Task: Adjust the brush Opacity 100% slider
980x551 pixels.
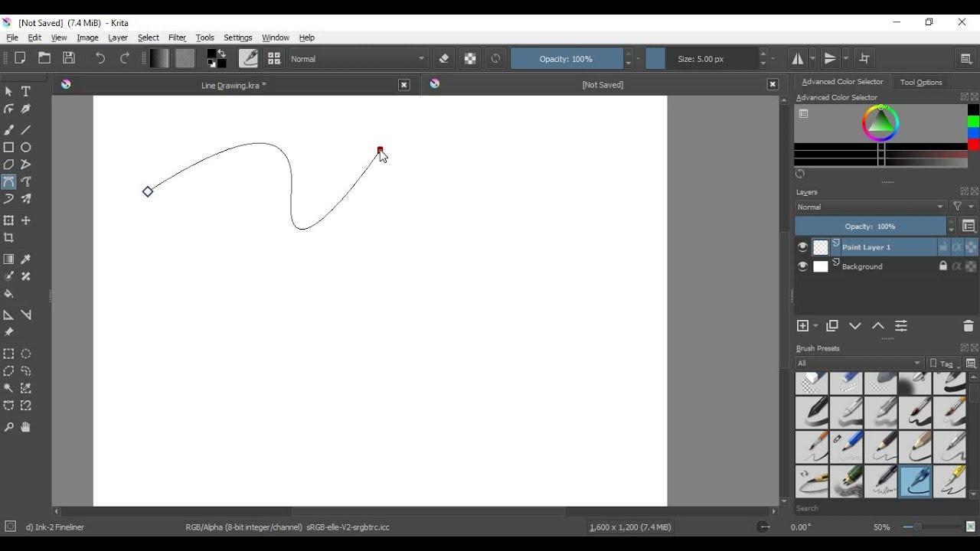Action: [x=567, y=59]
